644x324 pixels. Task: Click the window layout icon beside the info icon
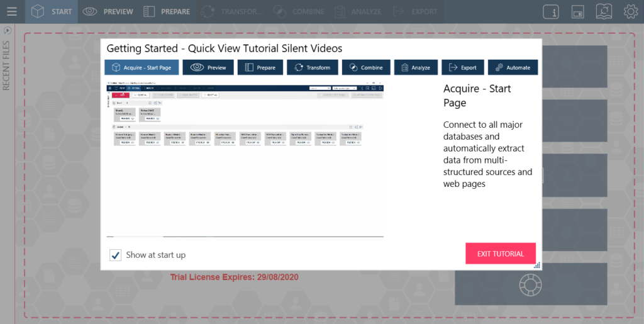coord(577,11)
